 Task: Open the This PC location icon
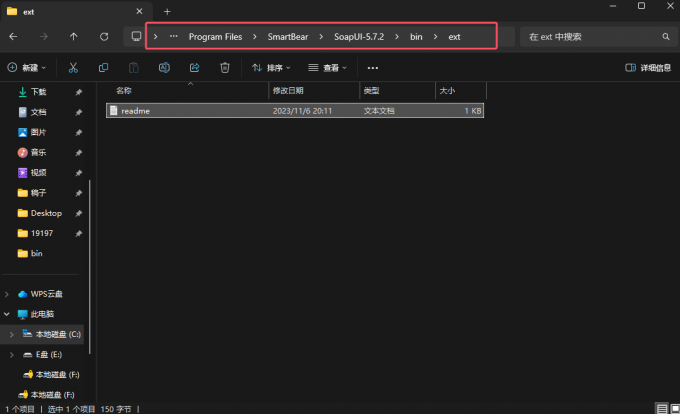[136, 36]
